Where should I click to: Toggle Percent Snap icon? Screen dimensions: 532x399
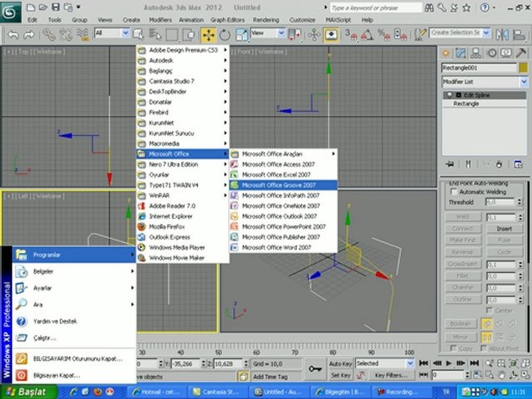[383, 34]
